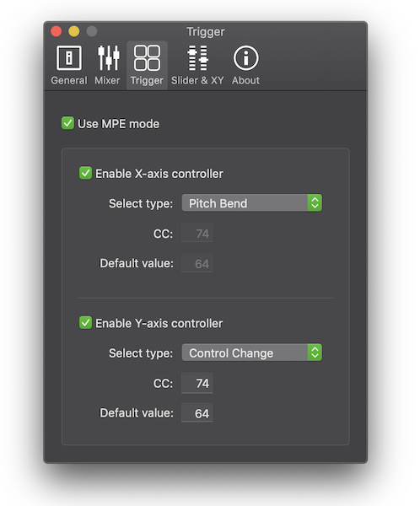Click the red close window button

[57, 31]
